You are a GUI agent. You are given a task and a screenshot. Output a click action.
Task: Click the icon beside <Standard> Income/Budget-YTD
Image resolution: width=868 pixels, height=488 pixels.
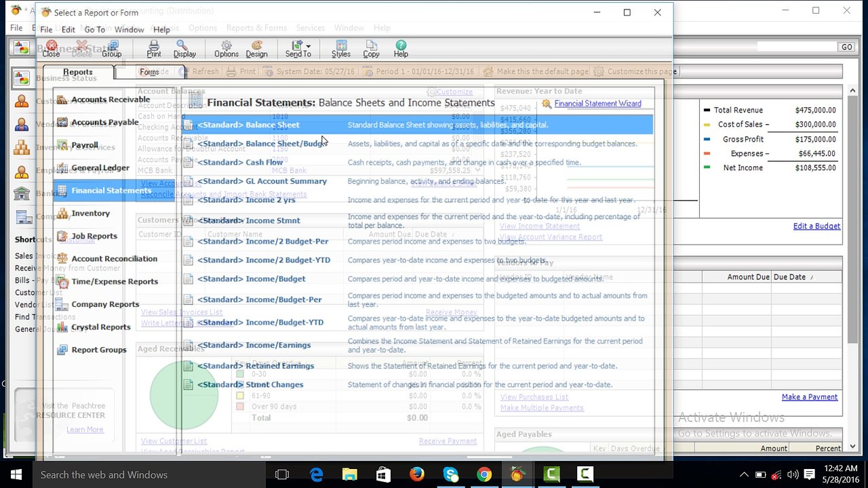pos(188,323)
